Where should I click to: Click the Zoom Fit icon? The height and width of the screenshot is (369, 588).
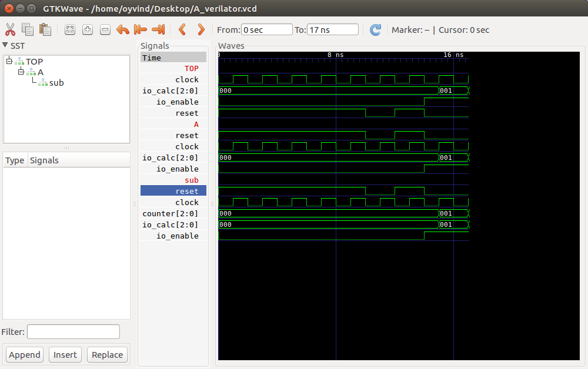pyautogui.click(x=70, y=29)
